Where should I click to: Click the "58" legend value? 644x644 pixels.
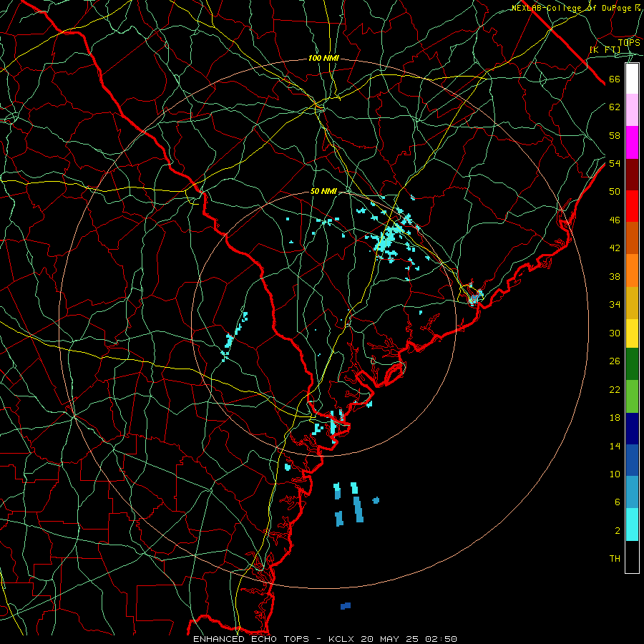click(615, 135)
